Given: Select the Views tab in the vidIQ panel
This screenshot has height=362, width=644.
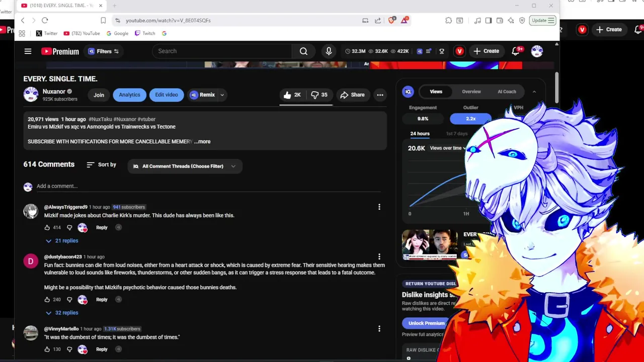Looking at the screenshot, I should click(x=436, y=92).
